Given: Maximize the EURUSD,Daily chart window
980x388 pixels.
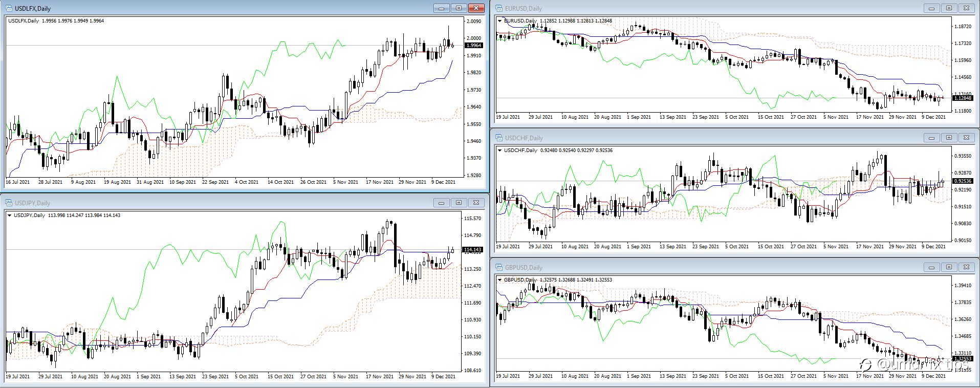Looking at the screenshot, I should point(949,8).
